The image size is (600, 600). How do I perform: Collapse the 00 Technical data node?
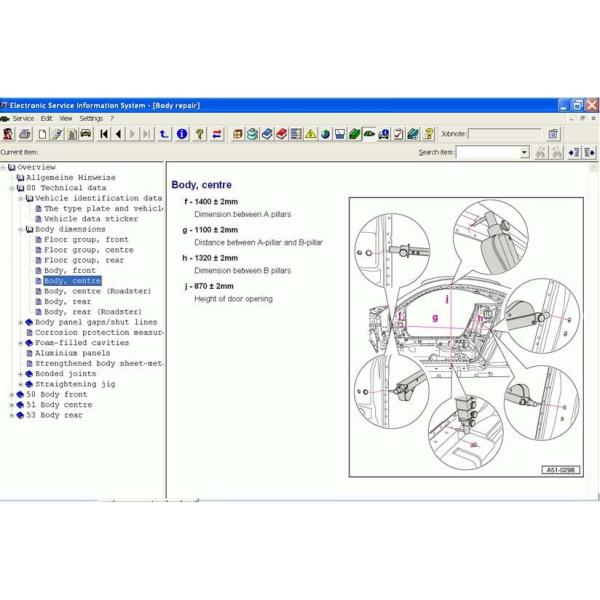(x=12, y=188)
